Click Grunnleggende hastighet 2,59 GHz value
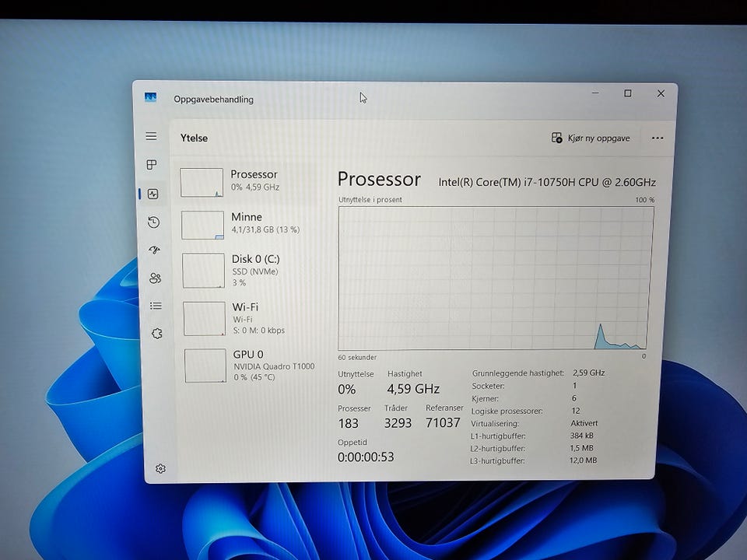 pos(589,373)
